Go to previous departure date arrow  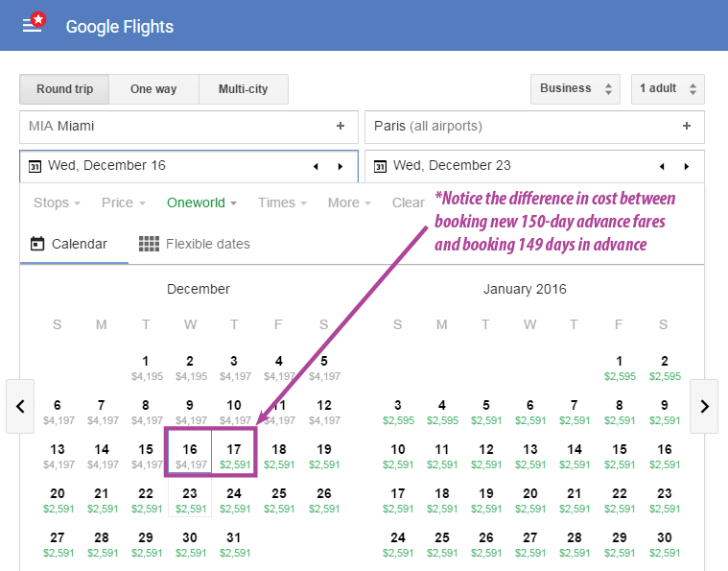(316, 166)
